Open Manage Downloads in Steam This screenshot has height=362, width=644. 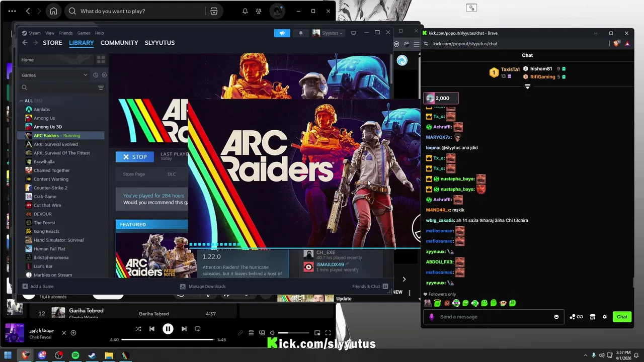coord(203,287)
